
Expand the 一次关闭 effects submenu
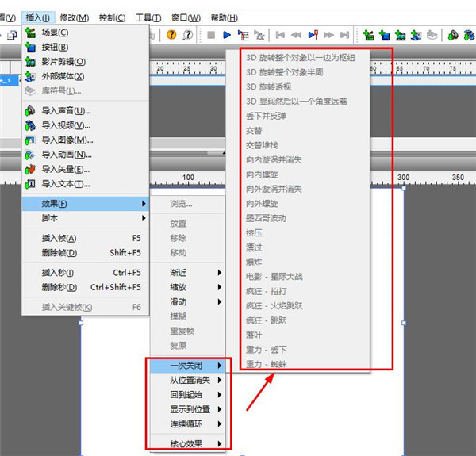[187, 366]
